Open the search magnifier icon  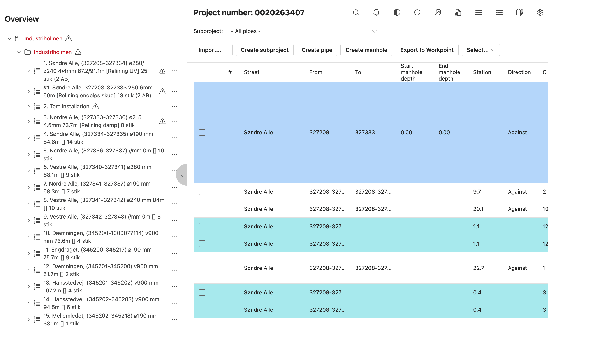[356, 12]
